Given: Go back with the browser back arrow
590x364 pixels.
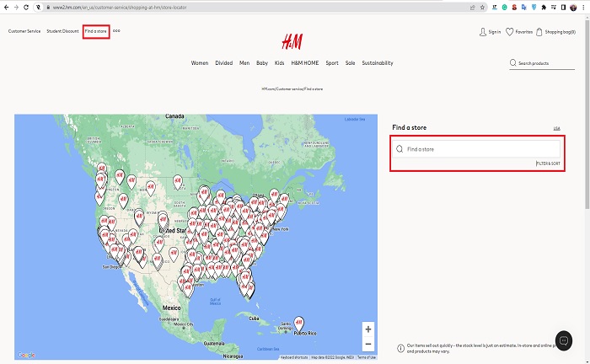Looking at the screenshot, I should [7, 7].
